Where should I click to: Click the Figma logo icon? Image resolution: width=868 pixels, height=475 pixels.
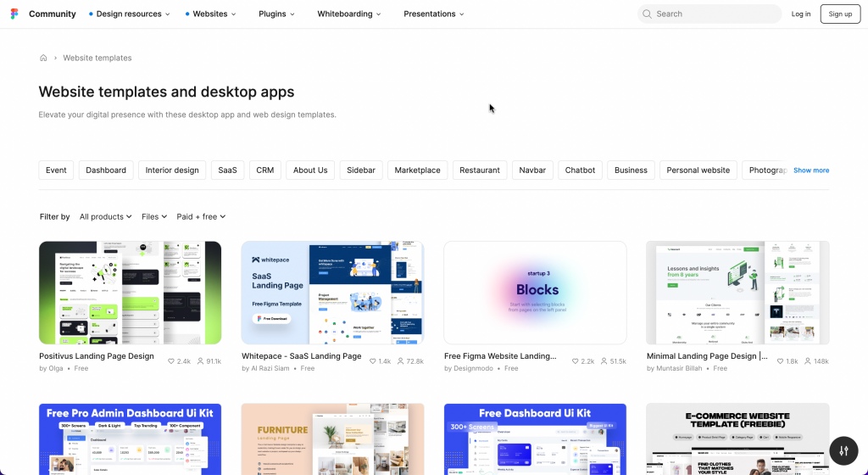click(x=14, y=14)
